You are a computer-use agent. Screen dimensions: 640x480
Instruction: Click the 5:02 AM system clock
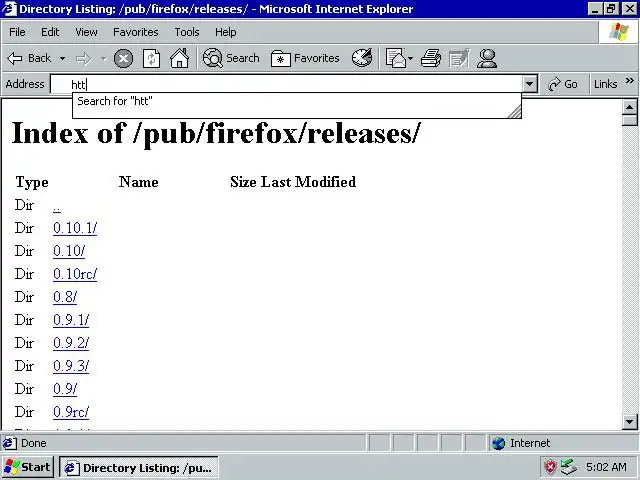pyautogui.click(x=606, y=467)
